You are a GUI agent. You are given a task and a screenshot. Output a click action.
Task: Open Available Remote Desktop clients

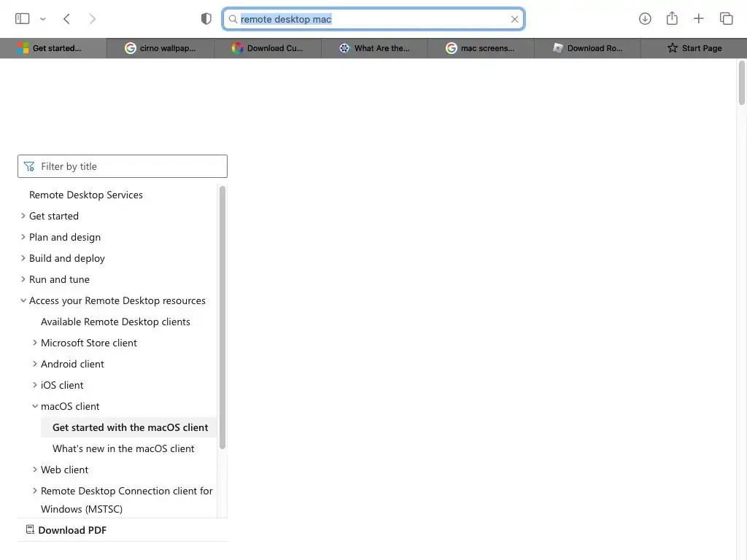pyautogui.click(x=115, y=322)
